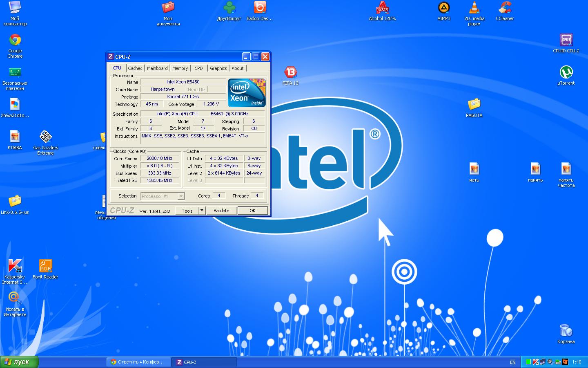Switch to the CPU tab in CPU-Z
Image resolution: width=588 pixels, height=368 pixels.
pyautogui.click(x=117, y=68)
